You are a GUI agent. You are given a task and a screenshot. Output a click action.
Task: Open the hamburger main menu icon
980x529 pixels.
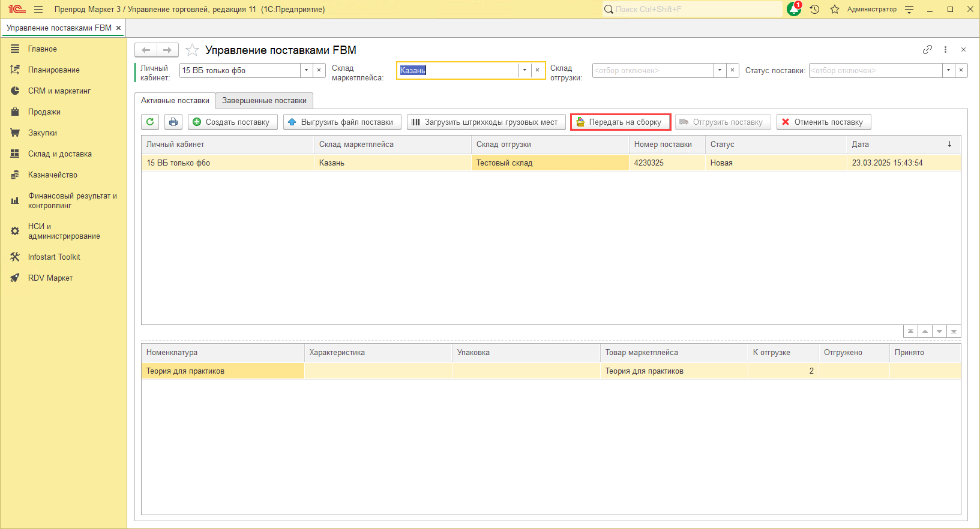coord(38,9)
